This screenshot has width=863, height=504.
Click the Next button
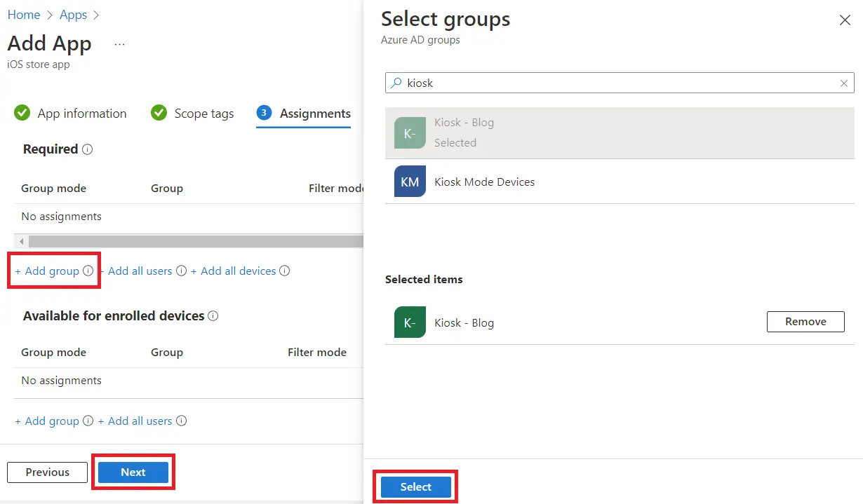coord(133,472)
